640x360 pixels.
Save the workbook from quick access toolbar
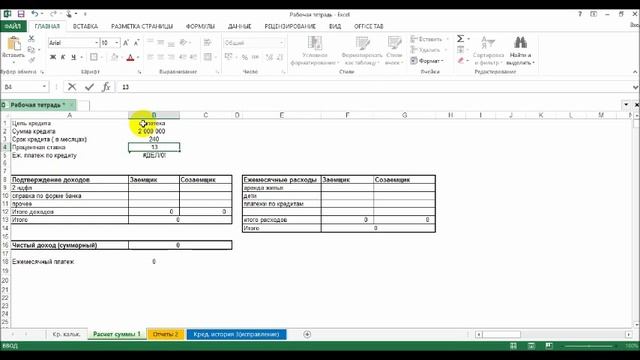click(x=20, y=14)
